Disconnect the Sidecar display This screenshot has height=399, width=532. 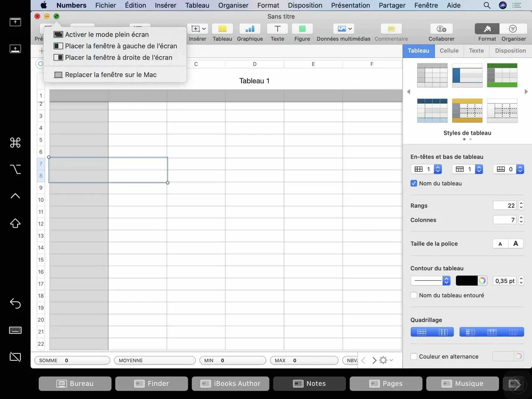[x=15, y=357]
